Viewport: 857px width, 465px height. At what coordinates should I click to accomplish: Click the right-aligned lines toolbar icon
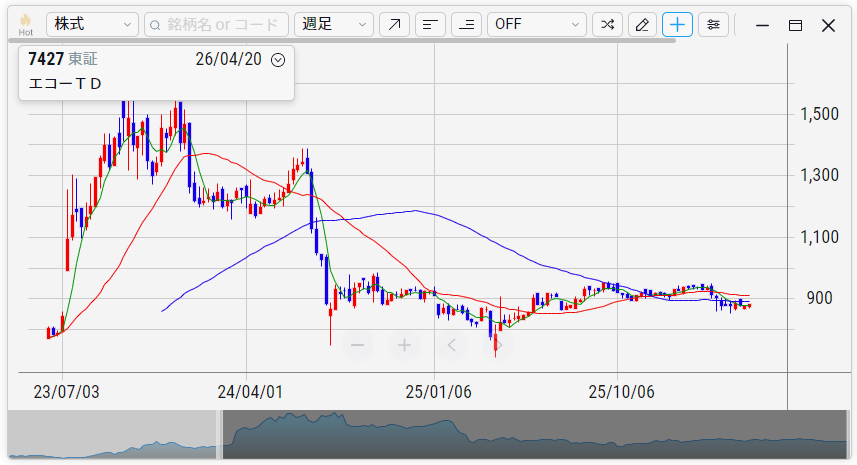pos(466,25)
